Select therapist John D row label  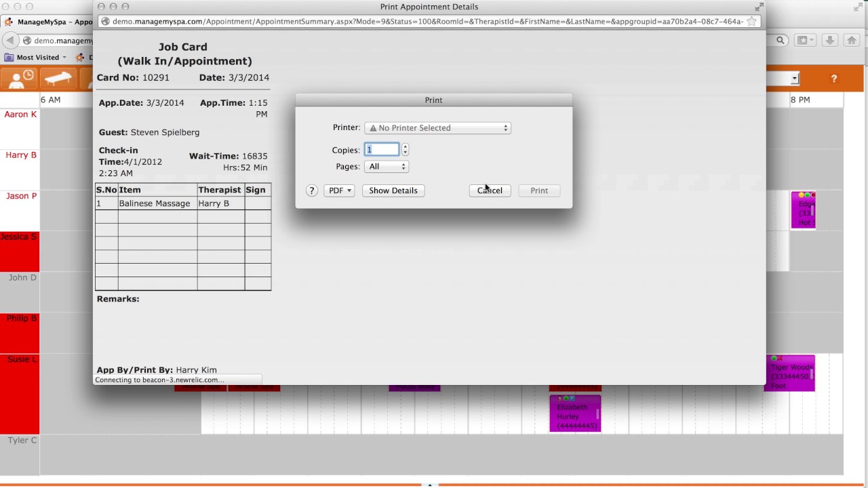[x=20, y=277]
